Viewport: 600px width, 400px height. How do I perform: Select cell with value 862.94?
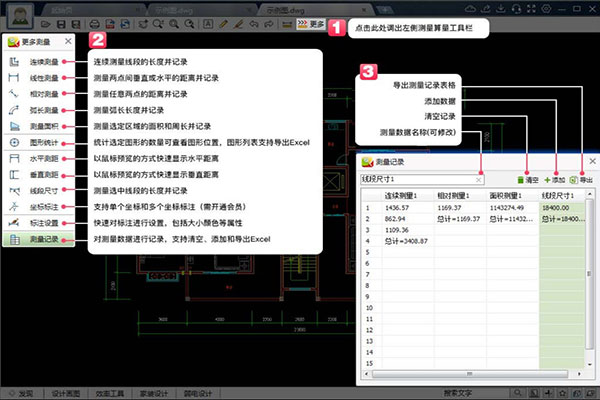coord(408,219)
